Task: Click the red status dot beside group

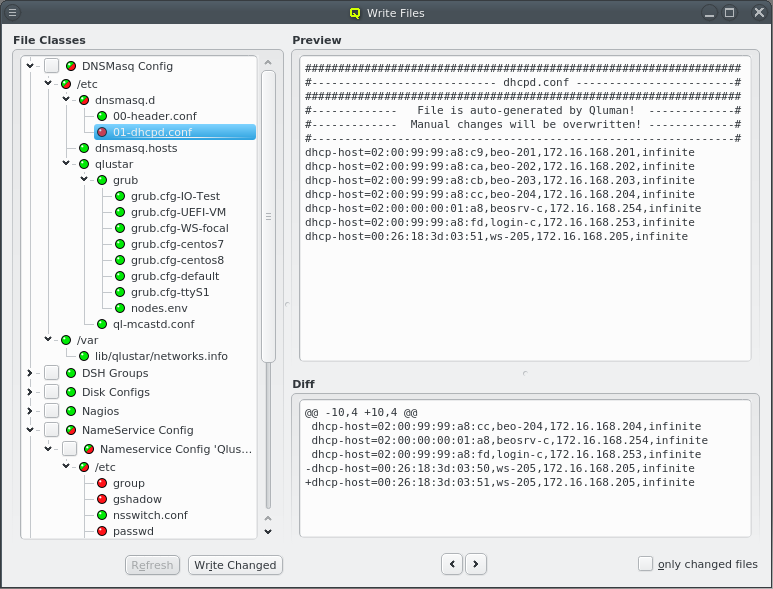Action: coord(102,484)
